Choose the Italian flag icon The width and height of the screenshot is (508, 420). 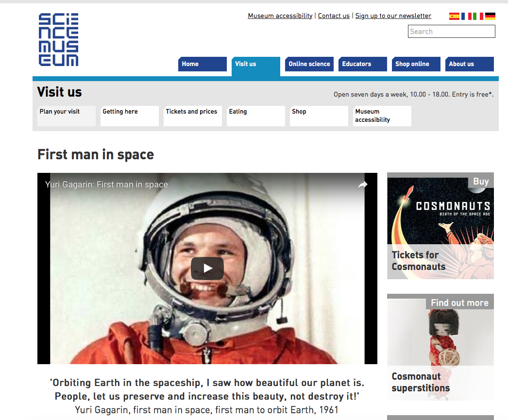[x=478, y=16]
